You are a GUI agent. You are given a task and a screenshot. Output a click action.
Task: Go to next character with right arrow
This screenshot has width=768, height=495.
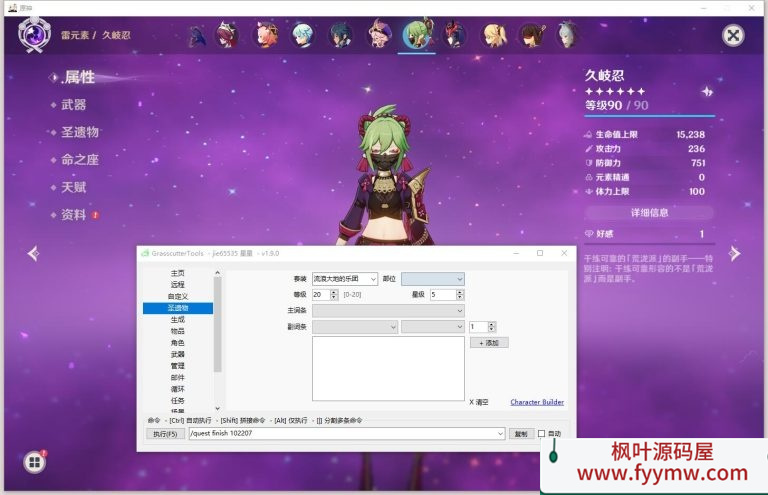735,253
